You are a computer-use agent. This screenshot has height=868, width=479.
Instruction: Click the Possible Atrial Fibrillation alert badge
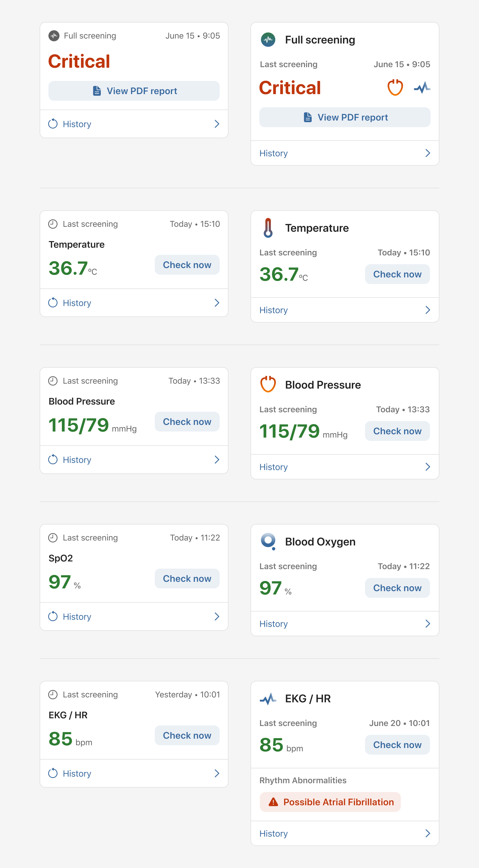(x=330, y=802)
